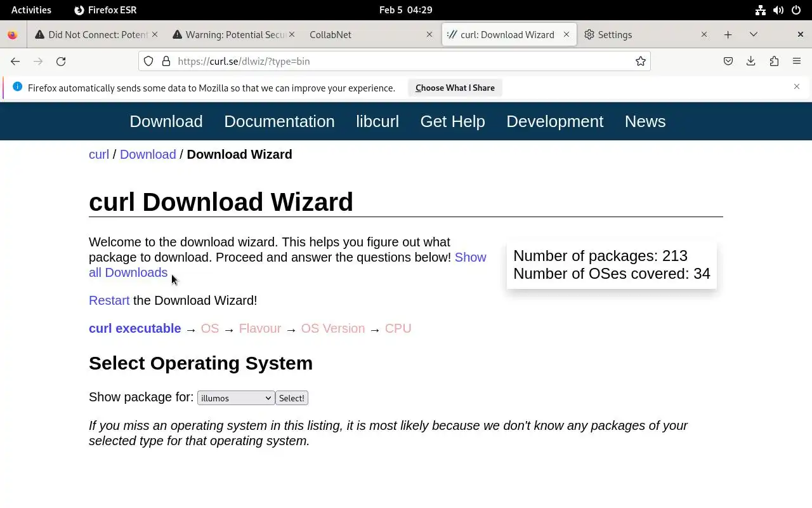Click the Restart link

109,300
